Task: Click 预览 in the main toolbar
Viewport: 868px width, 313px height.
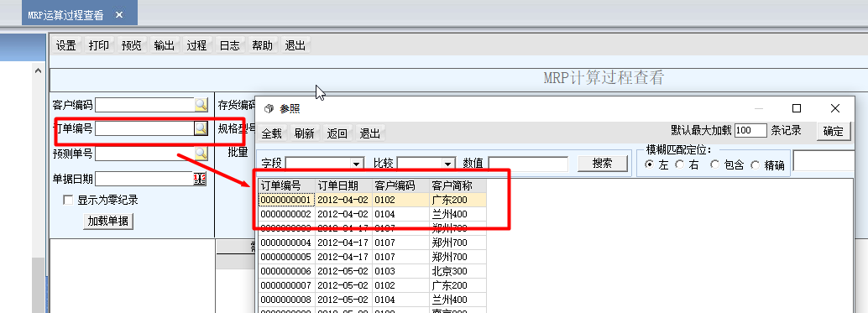Action: tap(132, 45)
